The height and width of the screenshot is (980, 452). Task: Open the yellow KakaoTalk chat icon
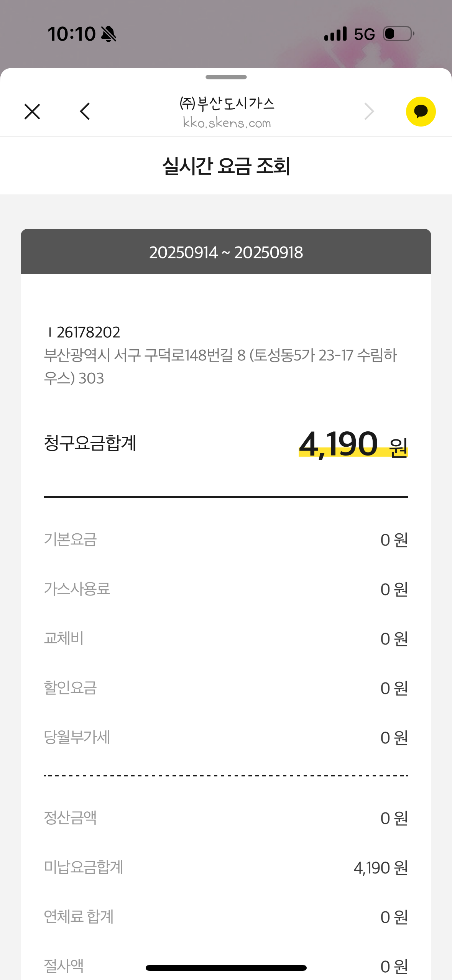pos(421,112)
